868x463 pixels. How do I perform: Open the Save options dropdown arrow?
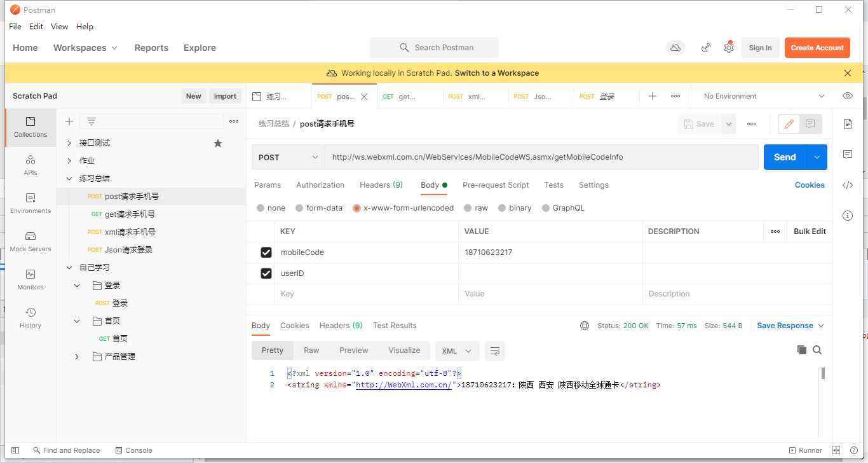click(x=728, y=124)
